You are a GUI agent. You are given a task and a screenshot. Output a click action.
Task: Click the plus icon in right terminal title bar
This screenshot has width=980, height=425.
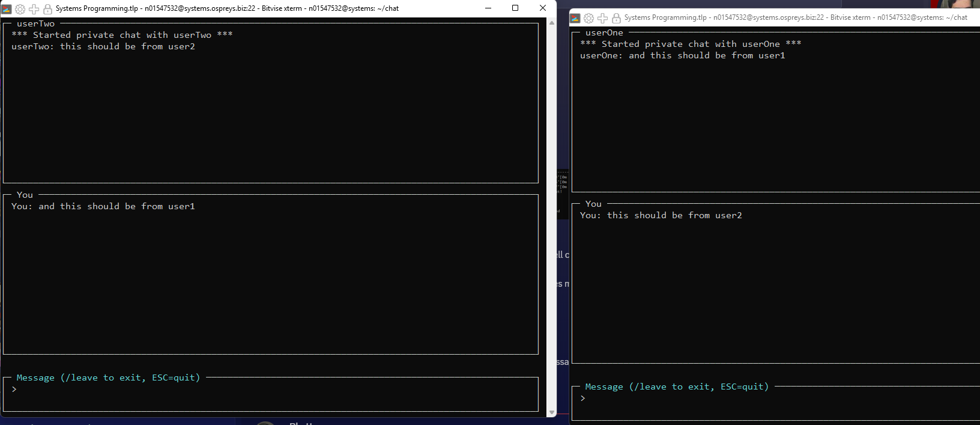click(602, 18)
